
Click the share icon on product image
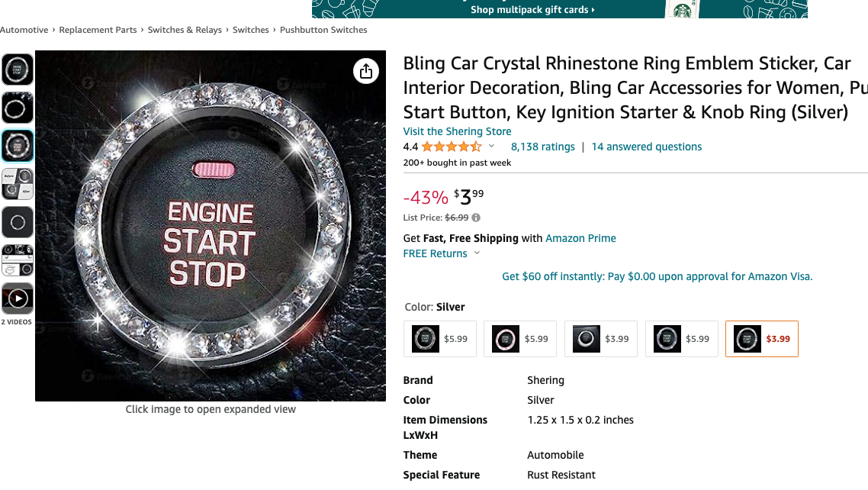coord(366,71)
